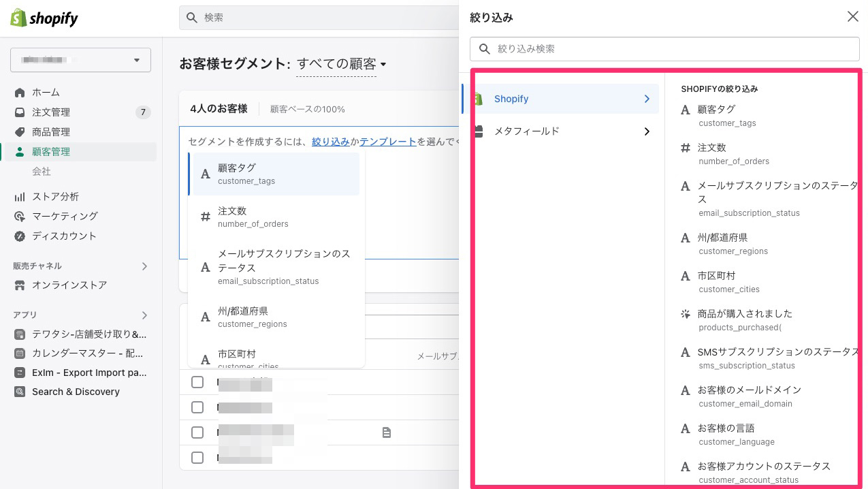Expand the アプリ section chevron
This screenshot has height=489, width=868.
point(144,315)
